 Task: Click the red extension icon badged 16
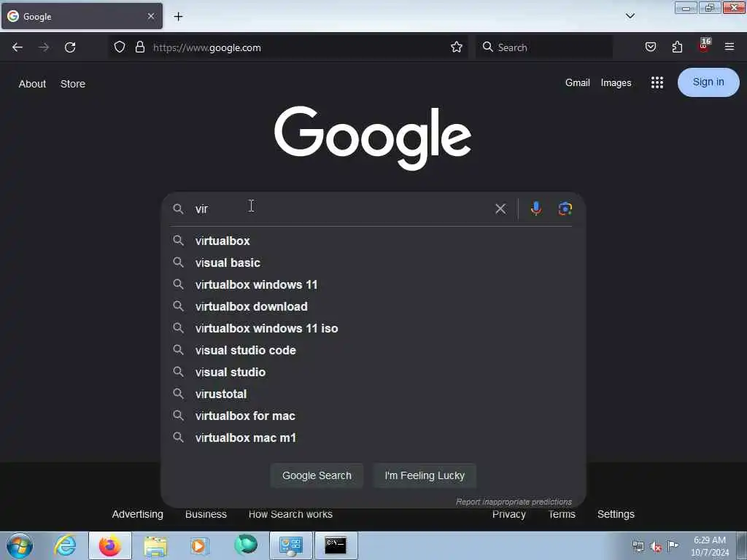(704, 46)
